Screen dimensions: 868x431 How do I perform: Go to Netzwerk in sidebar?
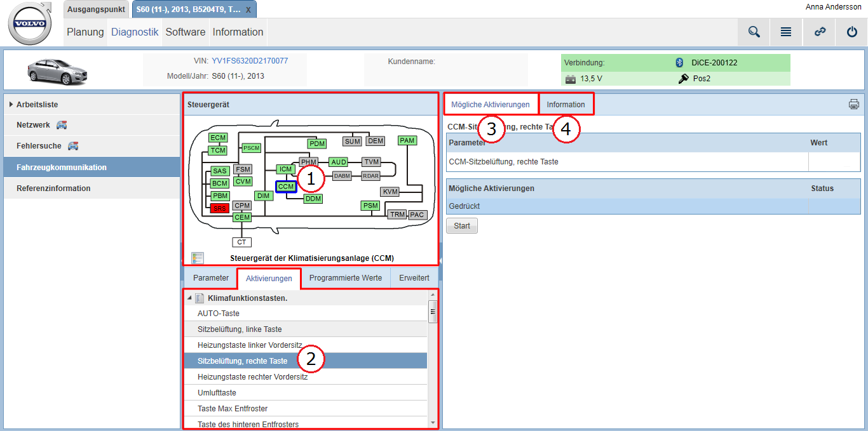[92, 125]
